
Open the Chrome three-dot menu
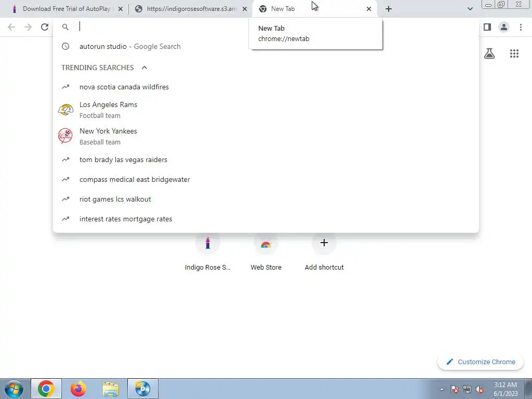tap(521, 27)
